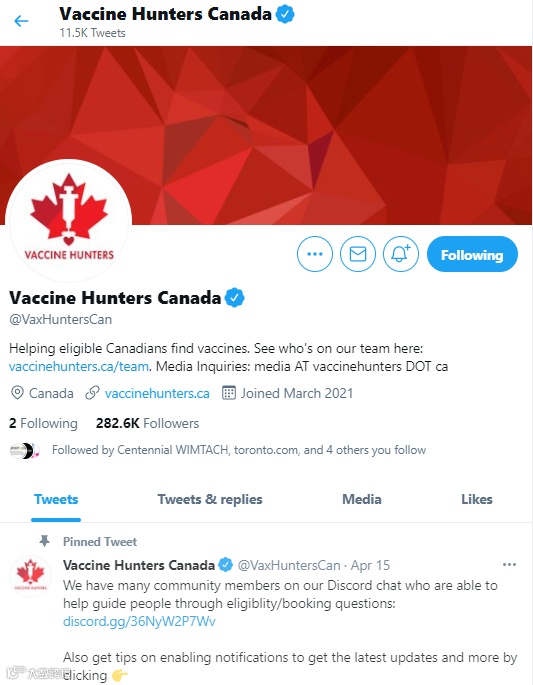Send a direct message via envelope icon

[358, 254]
